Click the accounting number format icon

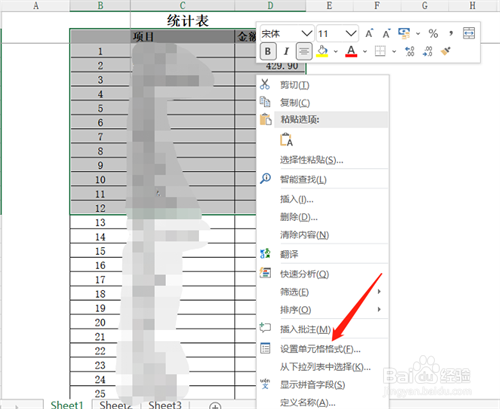coord(404,33)
